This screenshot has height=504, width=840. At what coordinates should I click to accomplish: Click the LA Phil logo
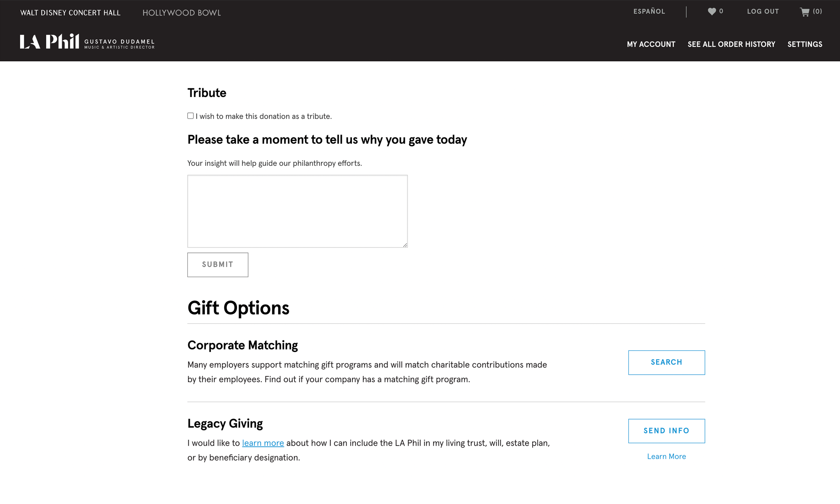pyautogui.click(x=49, y=42)
